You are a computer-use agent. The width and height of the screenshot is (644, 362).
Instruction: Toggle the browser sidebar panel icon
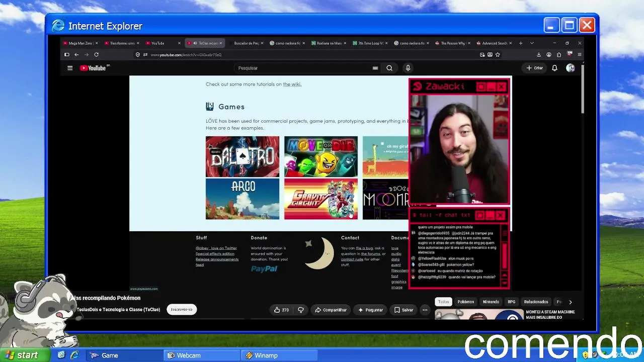(x=66, y=55)
